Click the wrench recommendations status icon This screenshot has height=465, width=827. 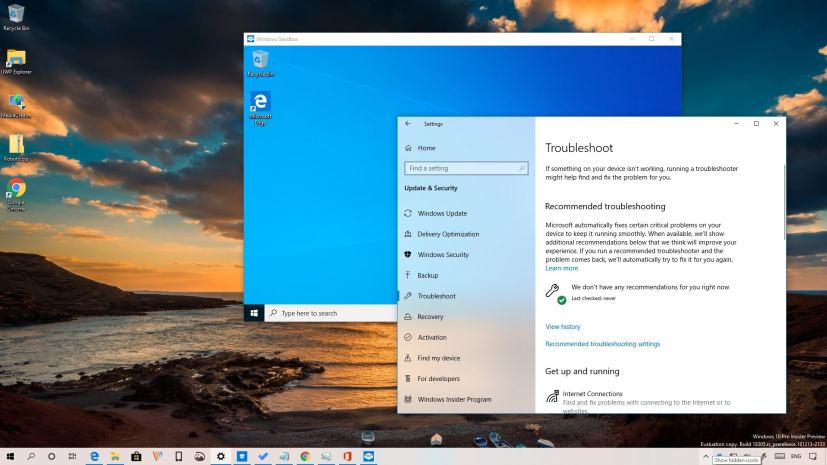555,293
